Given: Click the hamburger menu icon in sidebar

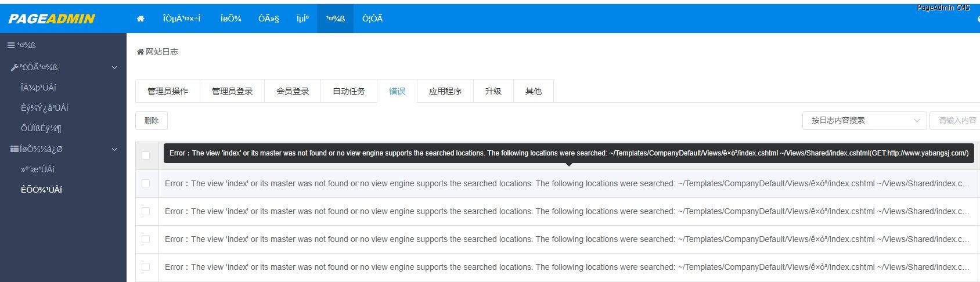Looking at the screenshot, I should pyautogui.click(x=10, y=45).
